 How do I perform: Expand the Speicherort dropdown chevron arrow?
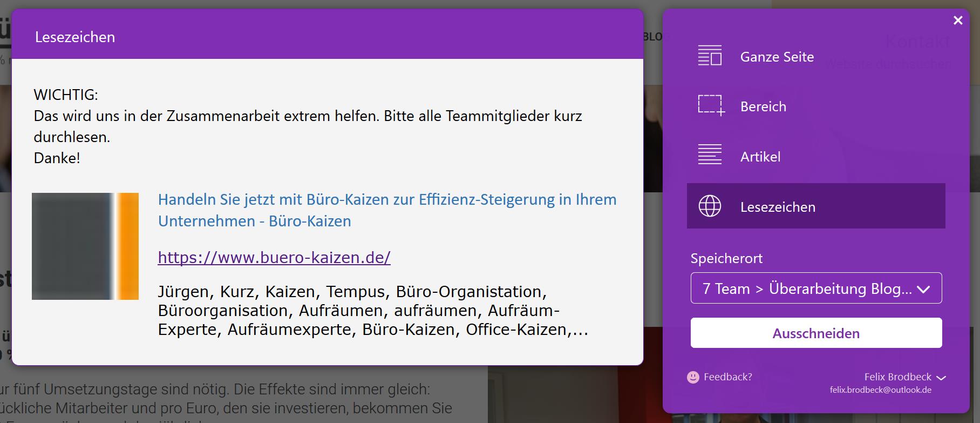[x=923, y=290]
